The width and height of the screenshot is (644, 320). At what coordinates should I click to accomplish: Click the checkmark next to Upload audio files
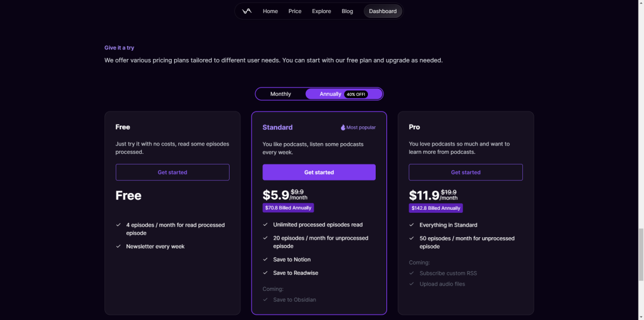(411, 284)
